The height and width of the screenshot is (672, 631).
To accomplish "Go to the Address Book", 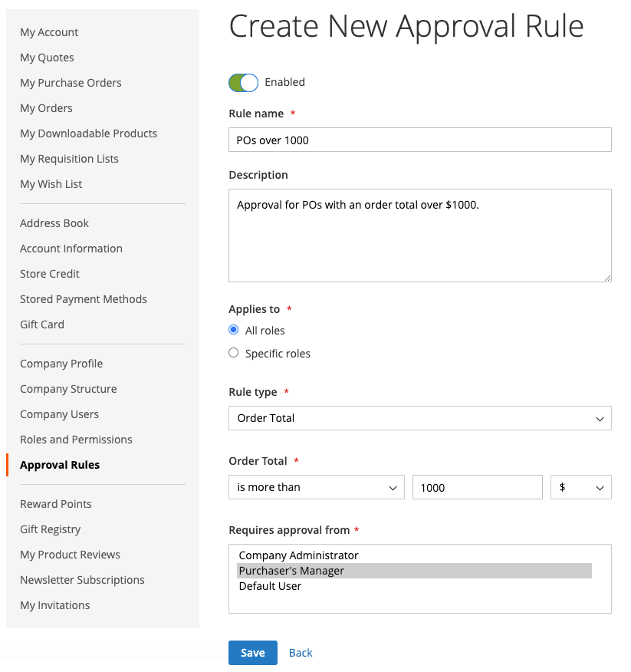I will click(x=54, y=223).
